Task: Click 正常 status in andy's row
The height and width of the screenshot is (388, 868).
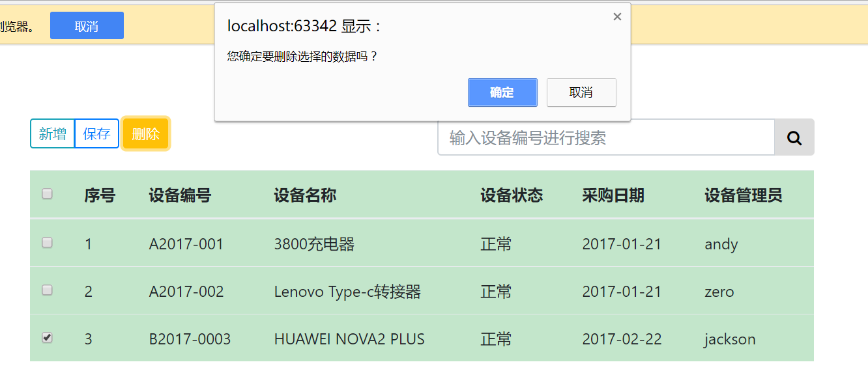Action: [496, 244]
